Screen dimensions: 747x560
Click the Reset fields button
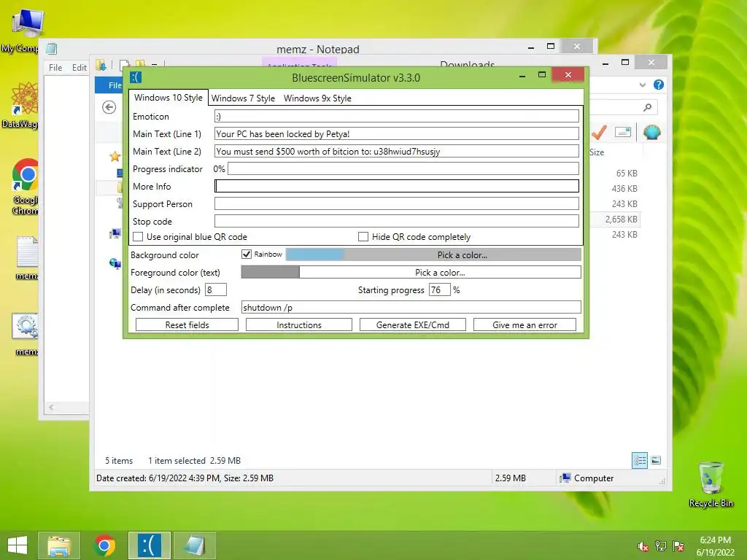tap(187, 324)
